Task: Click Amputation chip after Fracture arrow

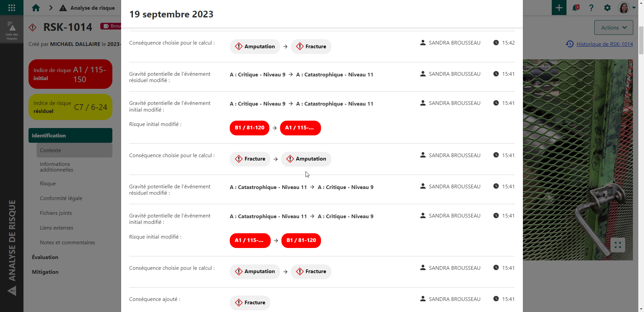Action: pyautogui.click(x=306, y=159)
